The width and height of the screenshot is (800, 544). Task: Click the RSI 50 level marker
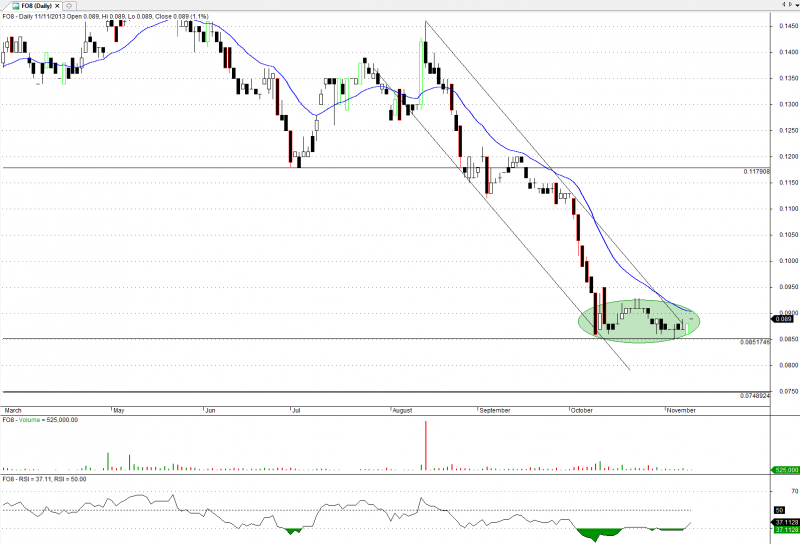click(x=781, y=510)
